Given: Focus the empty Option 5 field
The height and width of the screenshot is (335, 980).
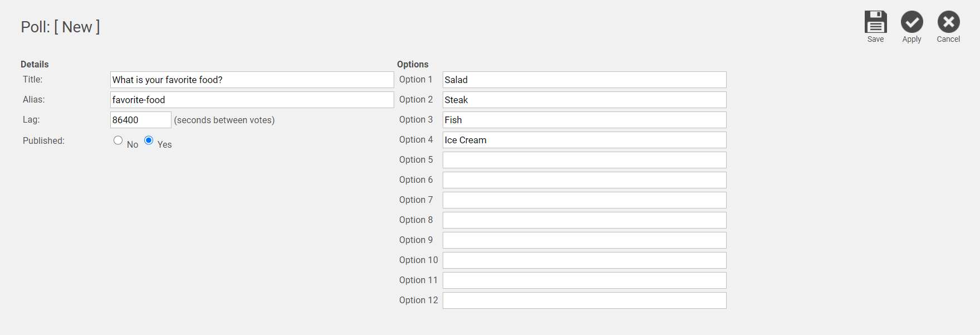Looking at the screenshot, I should coord(584,160).
